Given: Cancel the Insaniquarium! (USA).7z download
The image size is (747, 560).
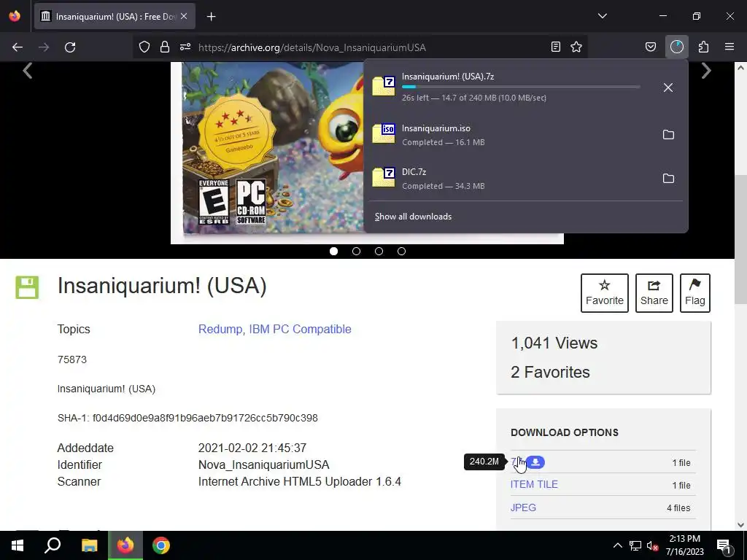Looking at the screenshot, I should (x=668, y=87).
